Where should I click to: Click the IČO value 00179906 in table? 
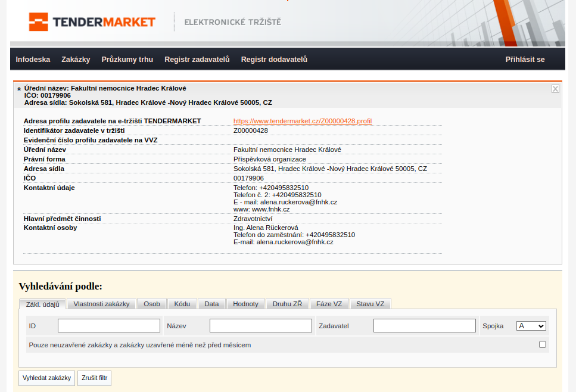click(248, 178)
